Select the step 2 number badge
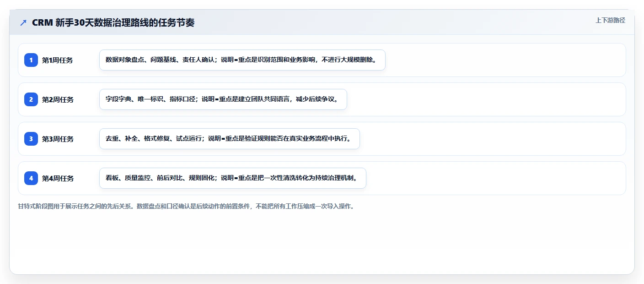This screenshot has height=284, width=644. pyautogui.click(x=31, y=99)
